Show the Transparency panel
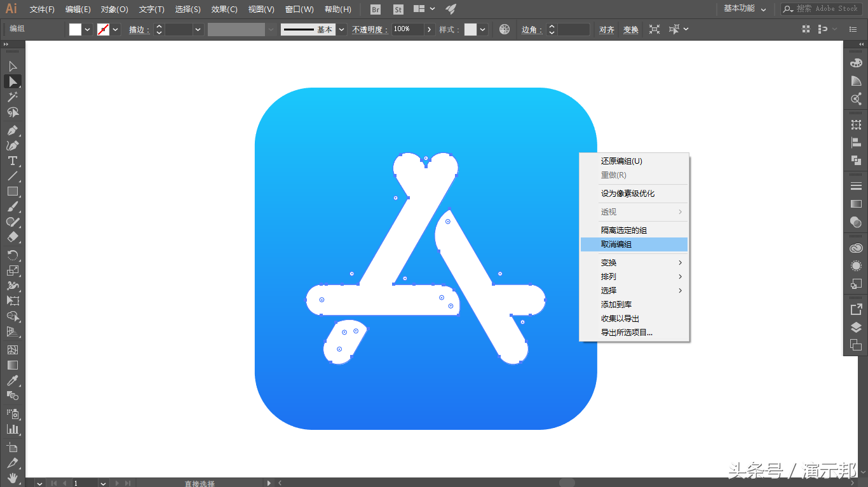 856,222
